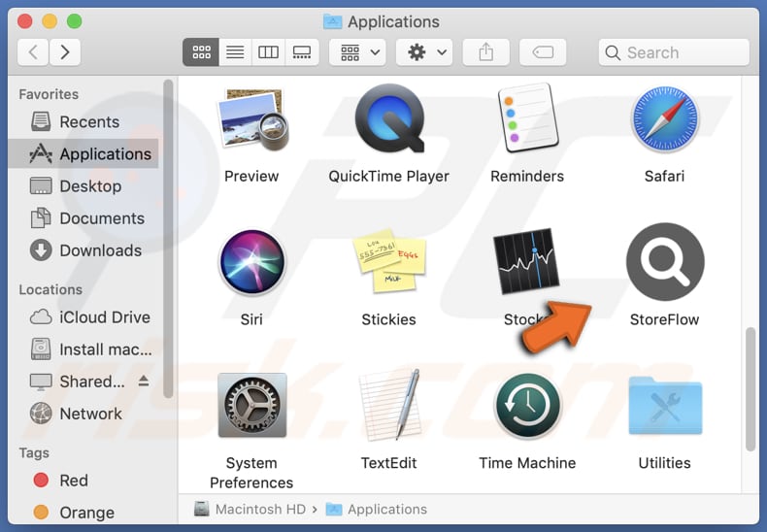Screen dimensions: 767x532
Task: Open iCloud Drive in the sidebar
Action: point(83,317)
